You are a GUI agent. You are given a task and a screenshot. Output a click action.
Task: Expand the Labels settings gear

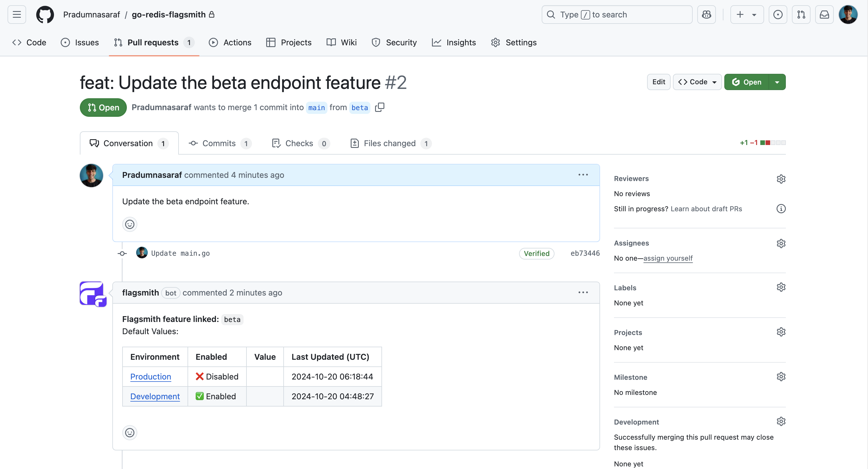781,288
